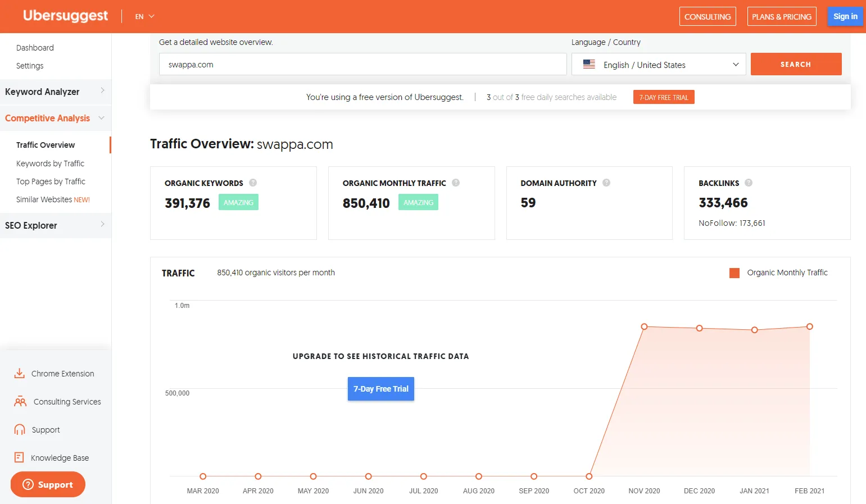Open the EN language dropdown
Viewport: 866px width, 504px height.
click(x=144, y=17)
